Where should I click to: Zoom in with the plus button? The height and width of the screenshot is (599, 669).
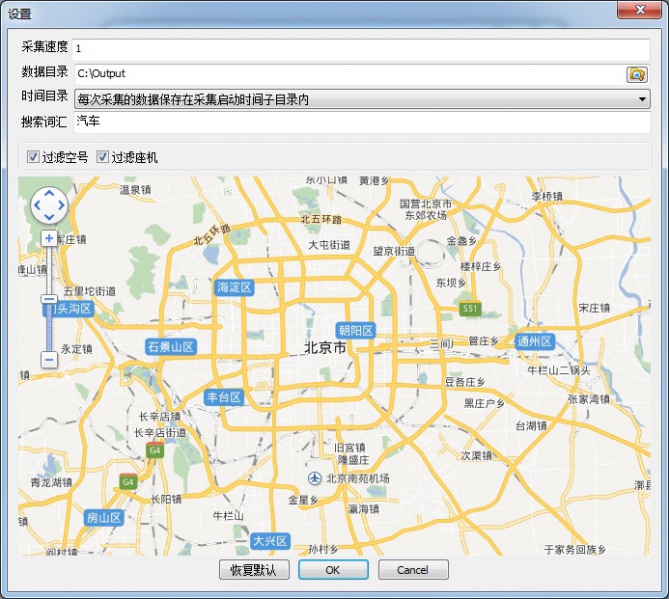49,238
